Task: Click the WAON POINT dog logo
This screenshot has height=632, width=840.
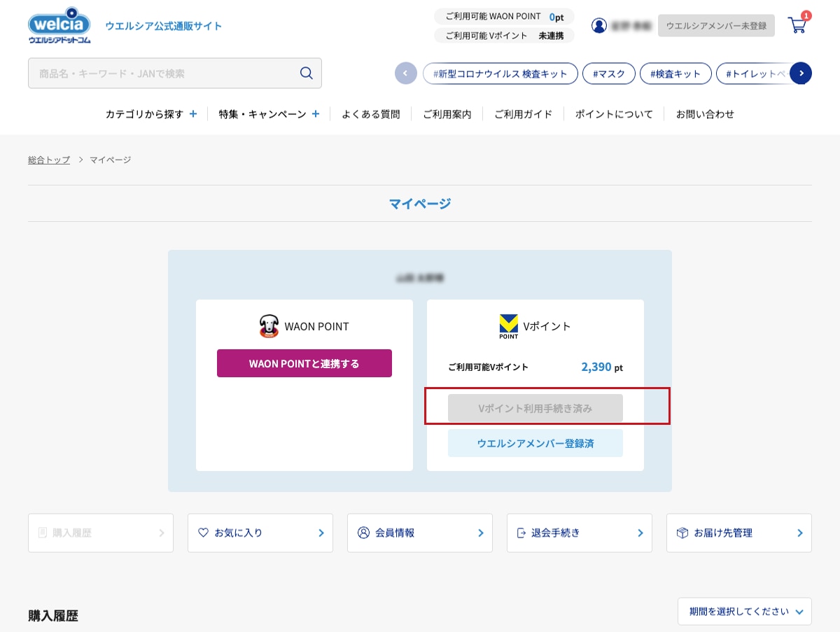Action: coord(269,326)
